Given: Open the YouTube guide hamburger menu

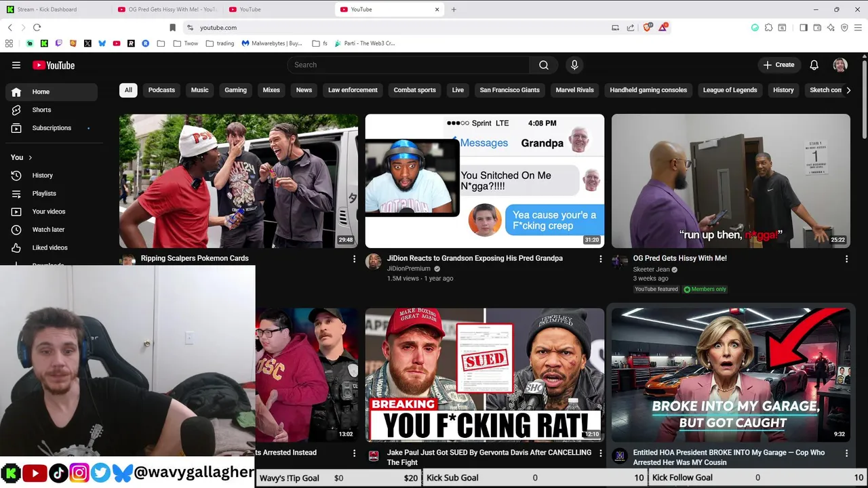Looking at the screenshot, I should point(16,65).
